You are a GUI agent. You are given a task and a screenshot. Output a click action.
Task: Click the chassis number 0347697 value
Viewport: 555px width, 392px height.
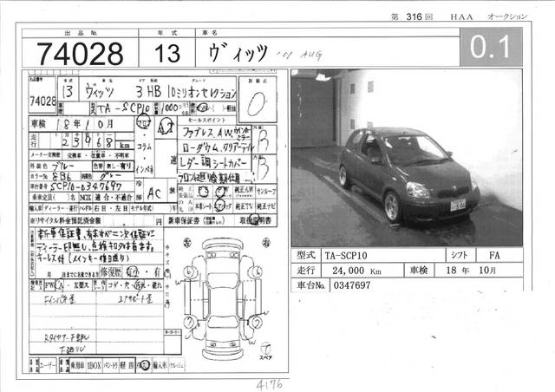coord(352,285)
